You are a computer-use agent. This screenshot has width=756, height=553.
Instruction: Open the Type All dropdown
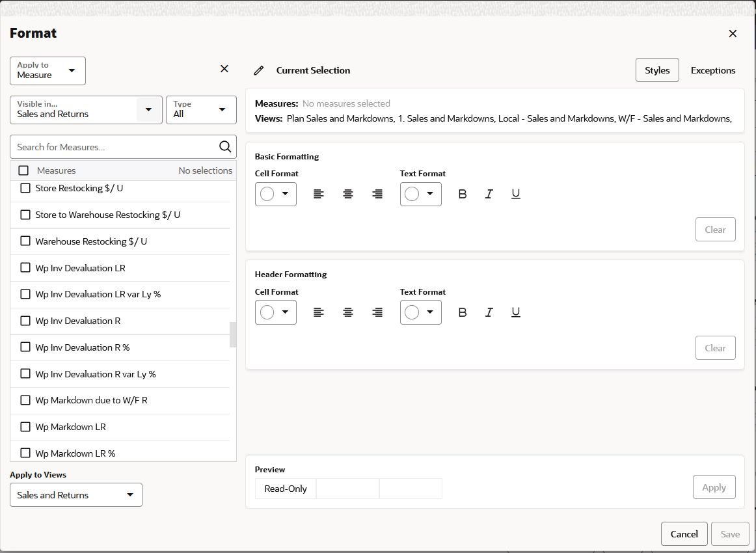pyautogui.click(x=201, y=110)
